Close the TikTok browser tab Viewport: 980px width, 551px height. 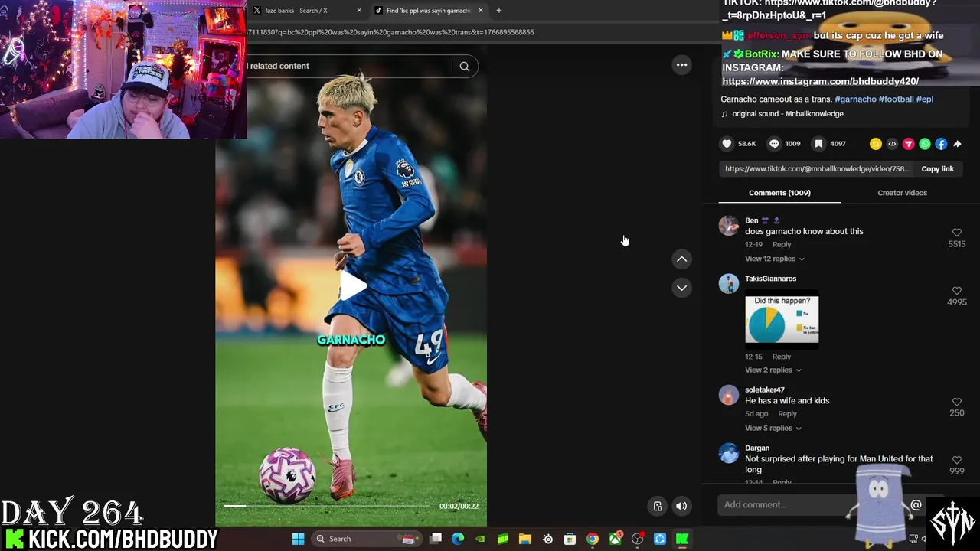point(481,11)
